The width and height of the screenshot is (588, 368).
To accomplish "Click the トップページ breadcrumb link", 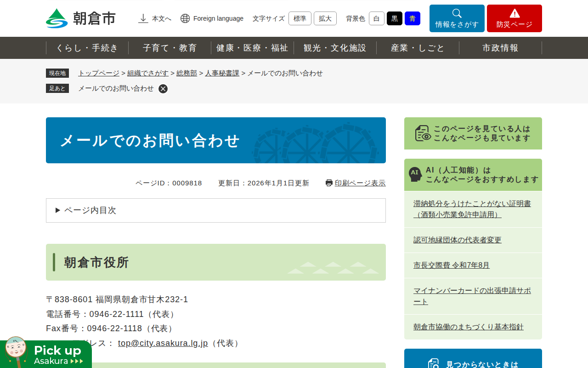I will click(x=98, y=73).
